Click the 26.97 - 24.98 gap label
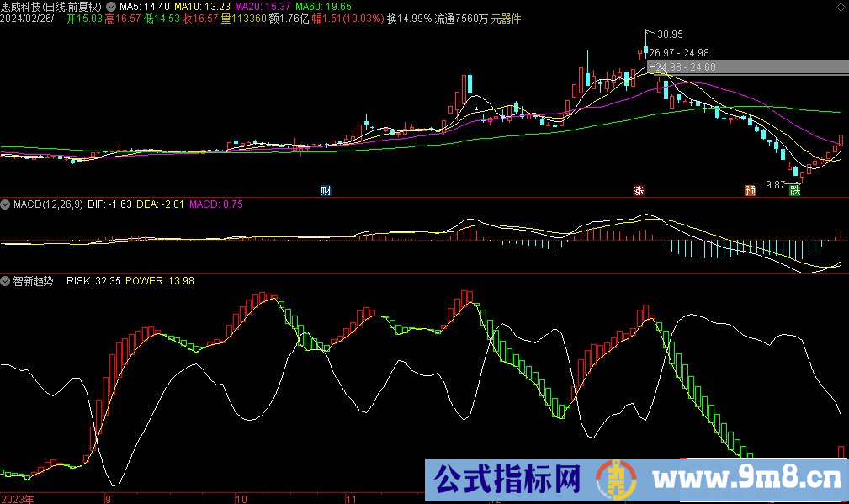The width and height of the screenshot is (849, 504). [x=679, y=52]
